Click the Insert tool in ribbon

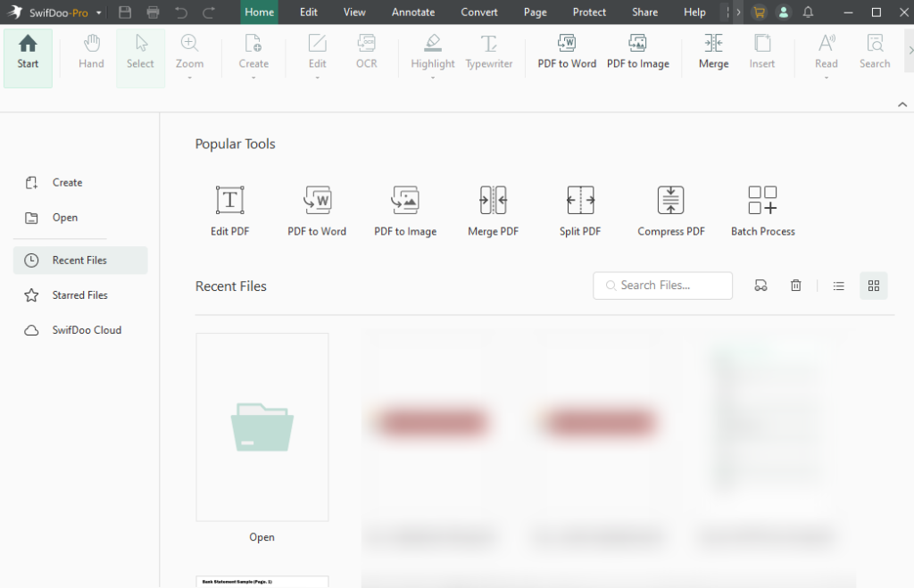point(762,53)
